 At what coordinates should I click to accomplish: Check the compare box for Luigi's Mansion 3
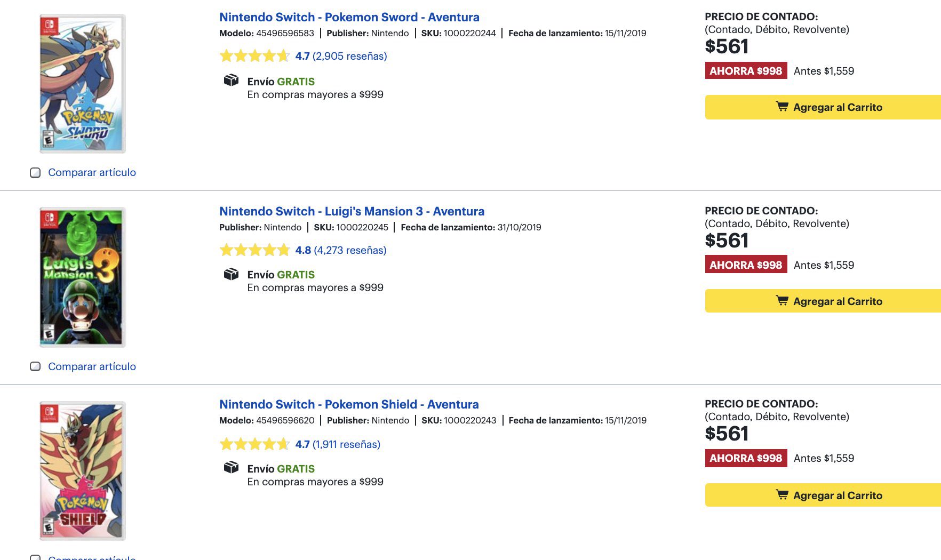pyautogui.click(x=35, y=366)
